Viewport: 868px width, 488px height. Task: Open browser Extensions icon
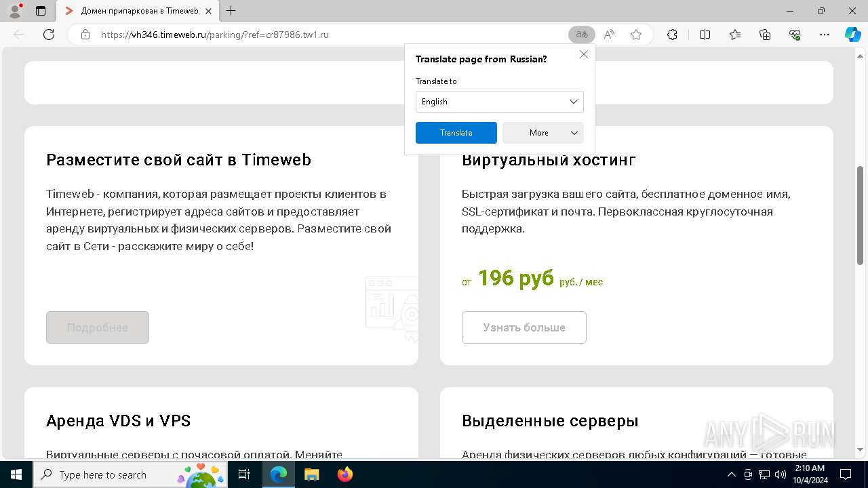[672, 35]
